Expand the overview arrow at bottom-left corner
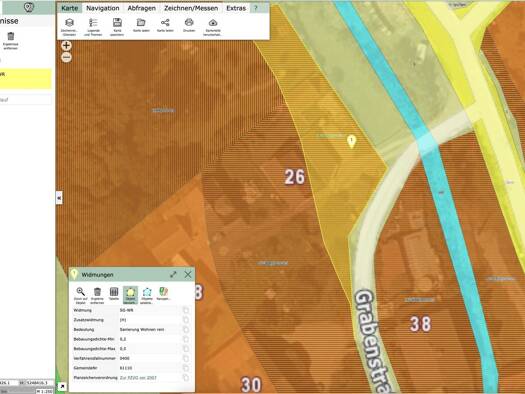The image size is (525, 394). click(x=62, y=387)
